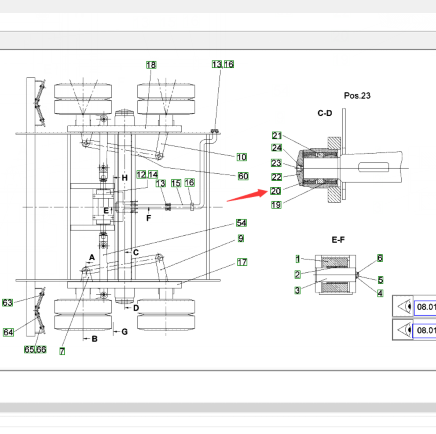Click the horizontal scrollbar below the diagram

pyautogui.click(x=218, y=407)
